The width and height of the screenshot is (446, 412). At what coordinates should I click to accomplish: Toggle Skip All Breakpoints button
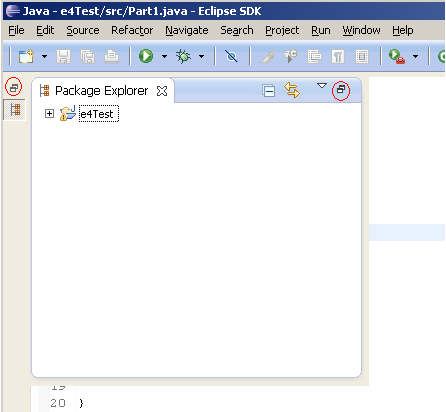coord(231,56)
